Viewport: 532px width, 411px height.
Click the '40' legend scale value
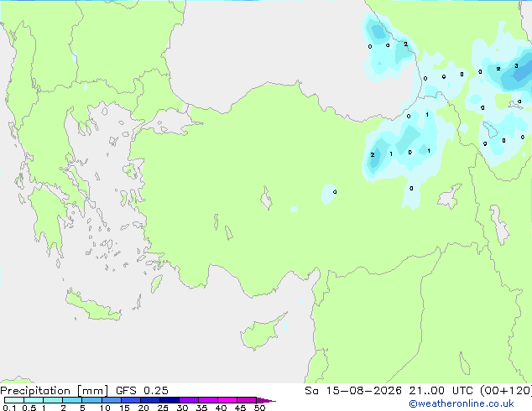click(221, 408)
